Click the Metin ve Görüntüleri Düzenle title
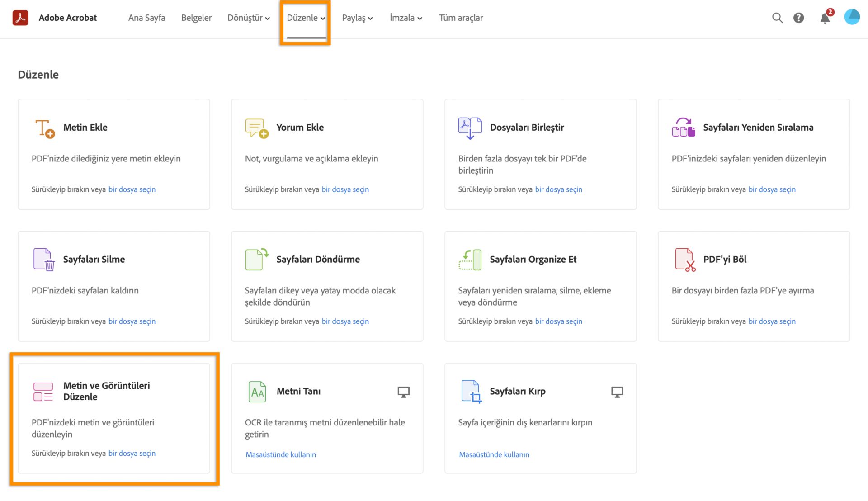This screenshot has height=501, width=868. 107,391
